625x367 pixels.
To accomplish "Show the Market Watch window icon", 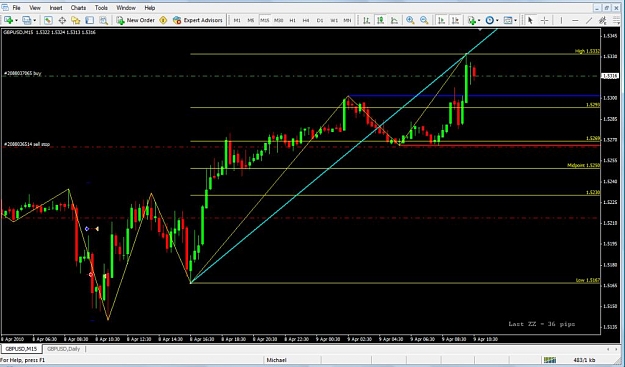I will [x=48, y=20].
